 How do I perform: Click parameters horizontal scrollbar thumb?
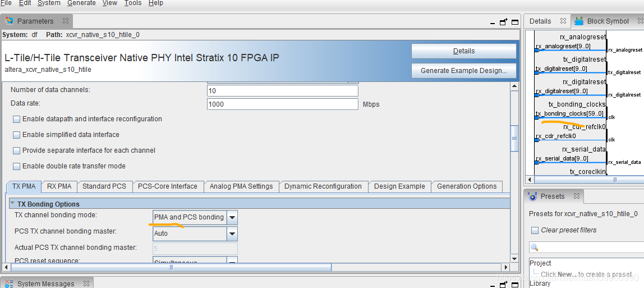coord(171,267)
